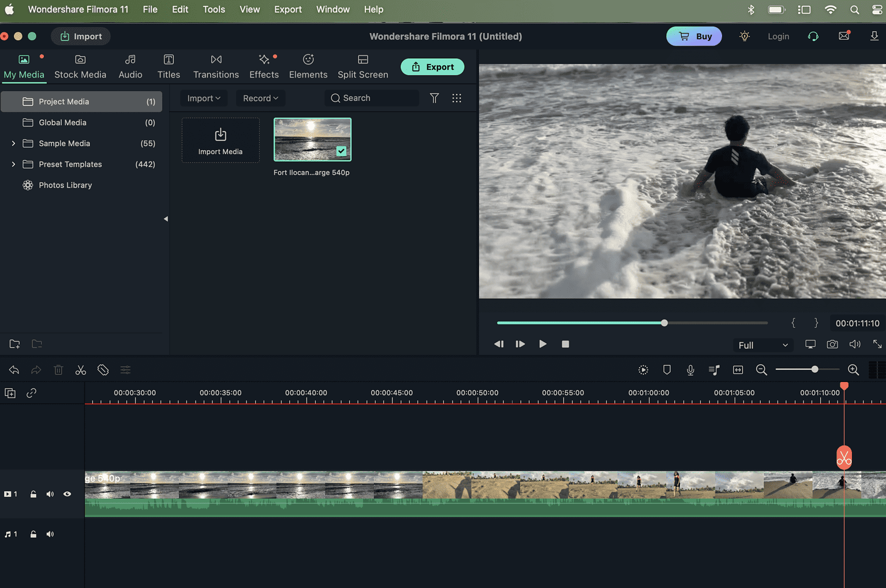Expand the Sample Media folder
Screen dimensions: 886x588
13,143
